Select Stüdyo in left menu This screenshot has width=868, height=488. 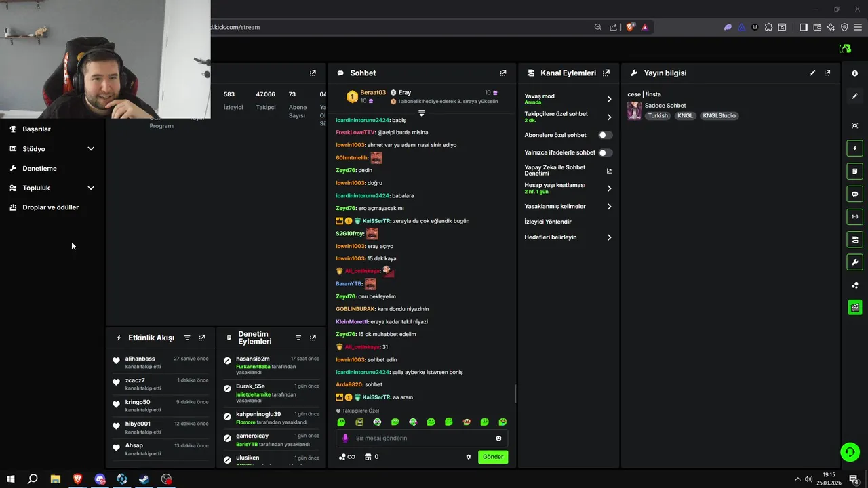(x=34, y=149)
